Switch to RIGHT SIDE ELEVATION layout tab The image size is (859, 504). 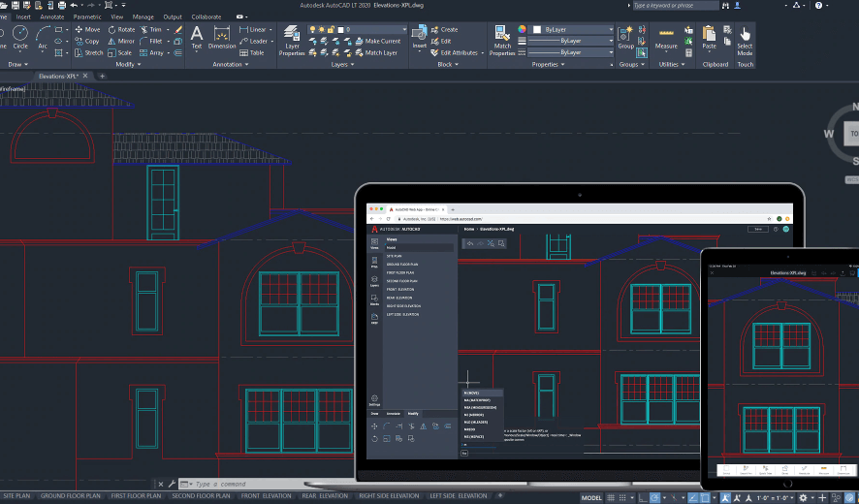(389, 496)
